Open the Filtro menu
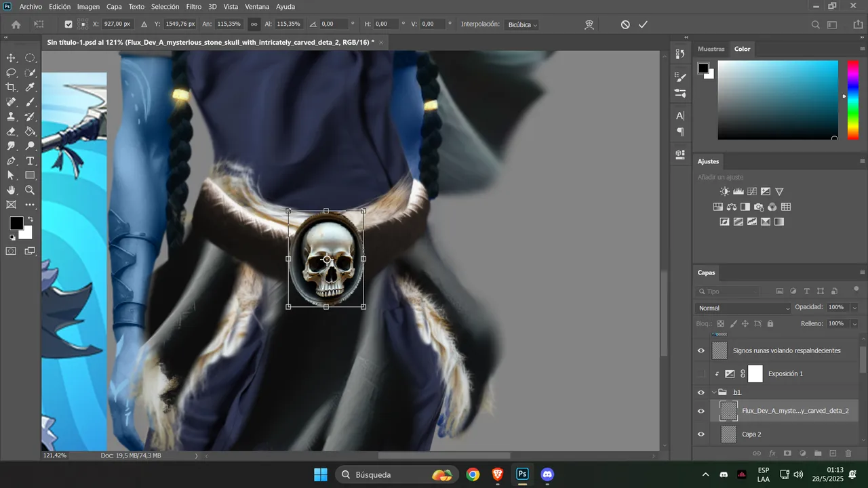The image size is (868, 488). 194,7
